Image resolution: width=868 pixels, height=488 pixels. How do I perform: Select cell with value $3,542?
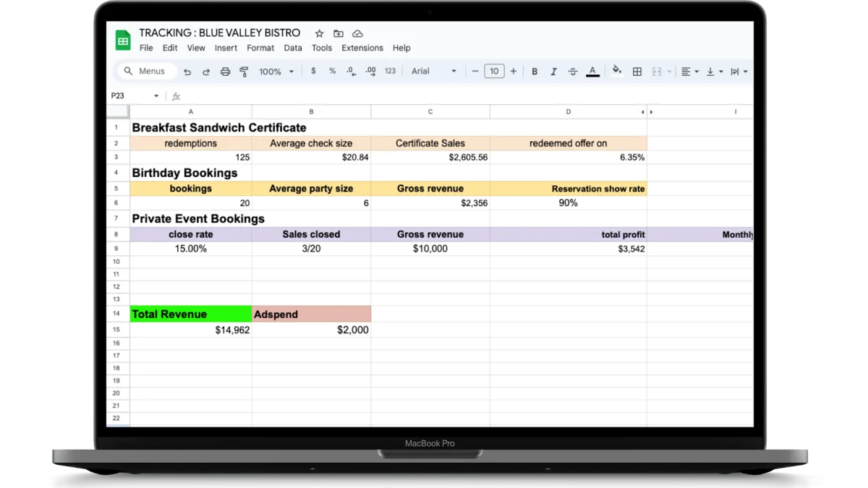point(569,249)
